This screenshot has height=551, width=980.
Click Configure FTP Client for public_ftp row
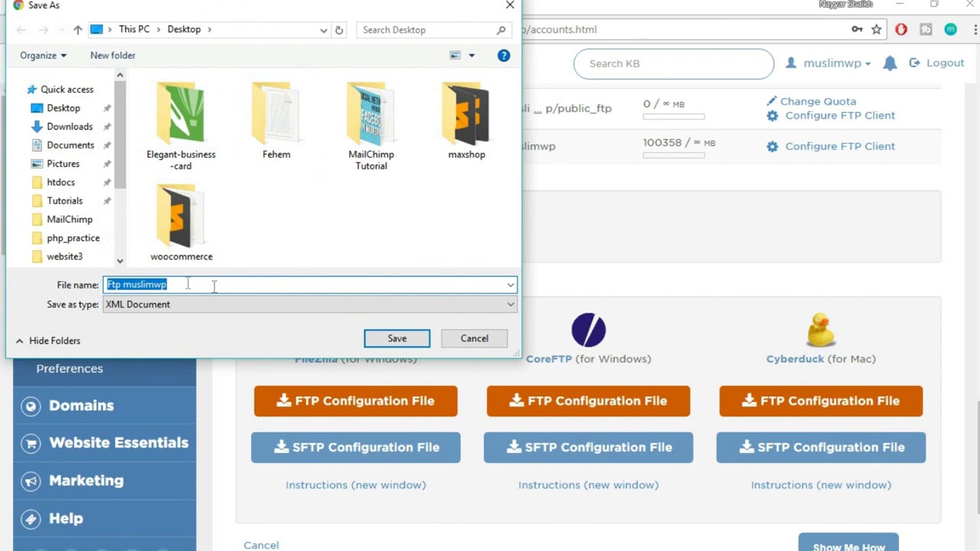(831, 116)
